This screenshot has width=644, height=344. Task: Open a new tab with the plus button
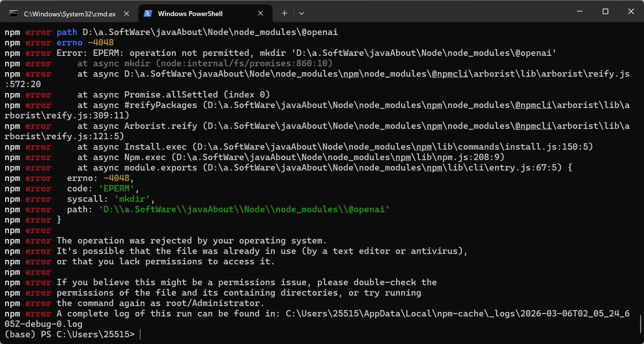coord(284,13)
